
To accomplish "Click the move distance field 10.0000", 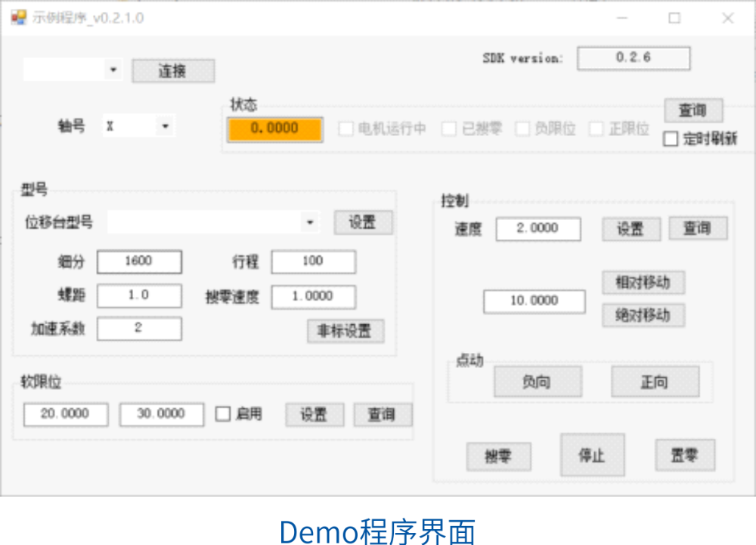I will 534,301.
